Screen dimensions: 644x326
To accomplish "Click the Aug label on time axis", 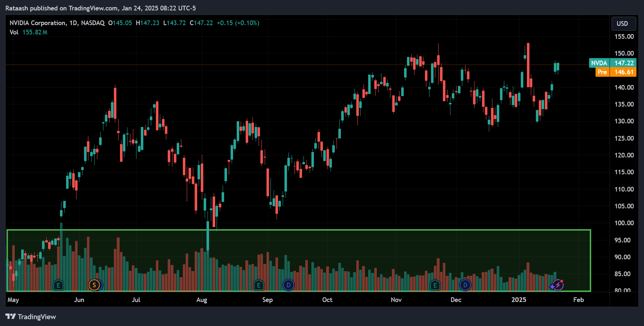I will [x=201, y=300].
